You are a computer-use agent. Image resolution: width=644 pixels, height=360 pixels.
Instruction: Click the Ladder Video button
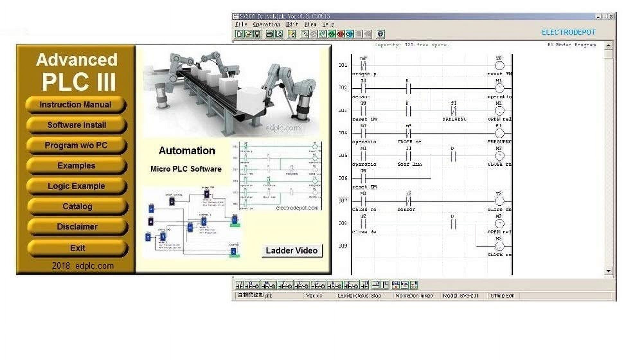[x=292, y=250]
